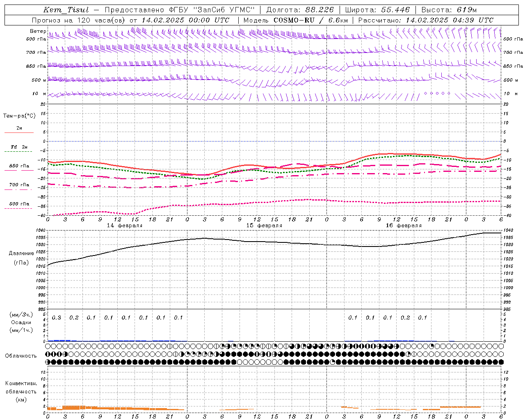This screenshot has width=525, height=420.
Task: Click the Облачность cloud cover label
Action: click(x=21, y=356)
